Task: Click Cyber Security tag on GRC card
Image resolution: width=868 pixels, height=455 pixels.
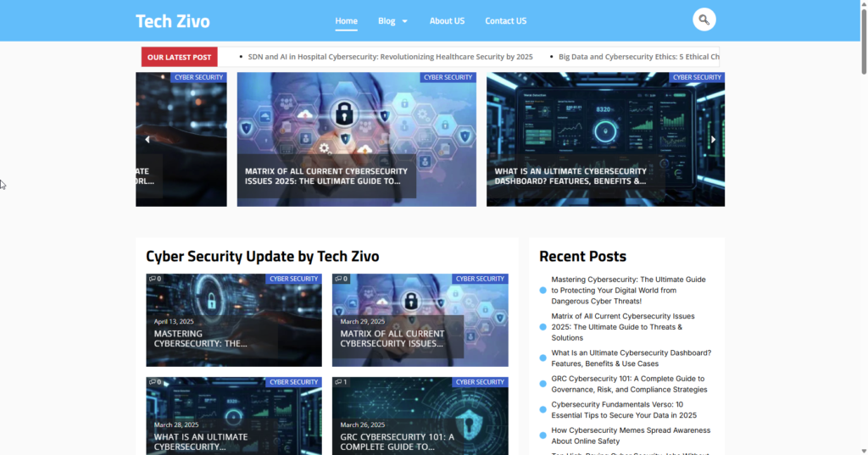Action: (x=480, y=382)
